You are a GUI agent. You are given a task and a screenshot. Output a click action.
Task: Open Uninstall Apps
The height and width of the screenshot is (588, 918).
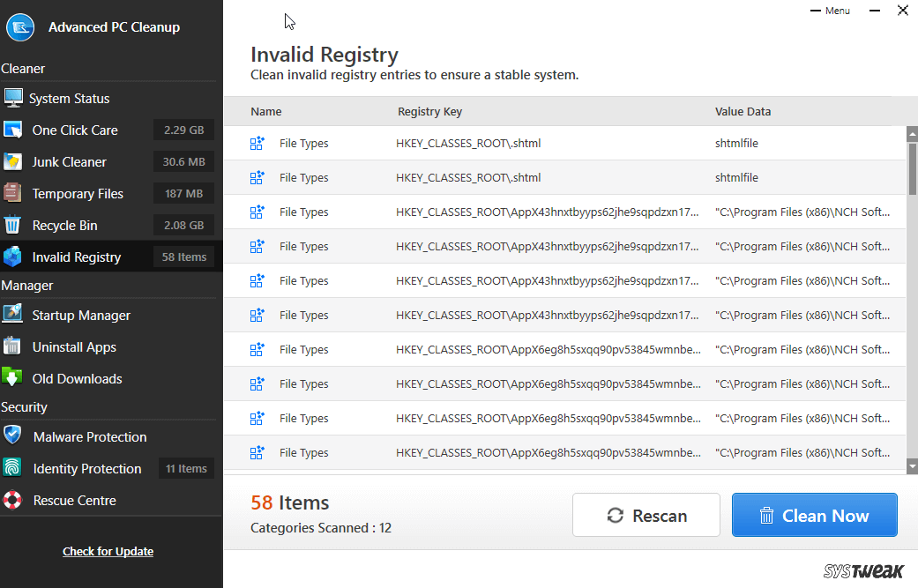point(75,346)
